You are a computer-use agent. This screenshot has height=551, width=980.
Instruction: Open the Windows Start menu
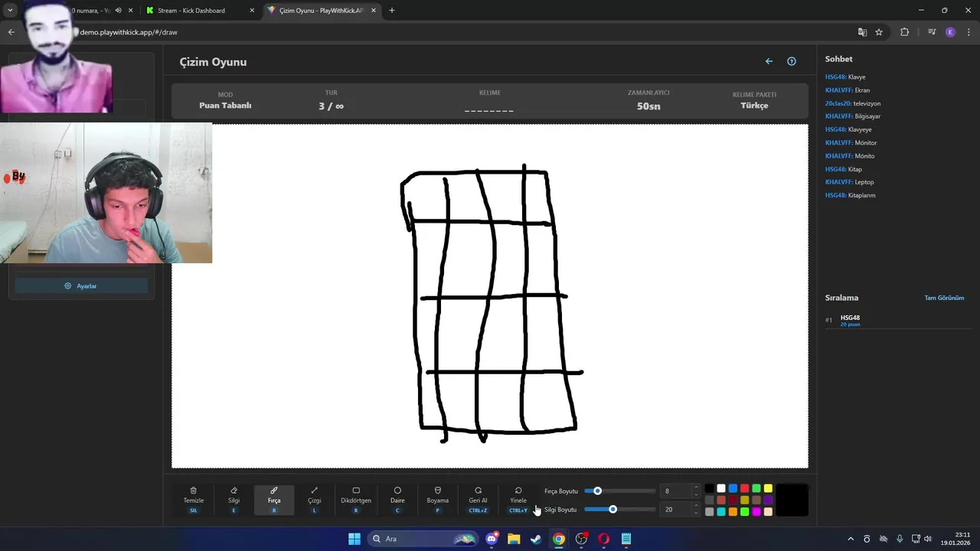[354, 539]
